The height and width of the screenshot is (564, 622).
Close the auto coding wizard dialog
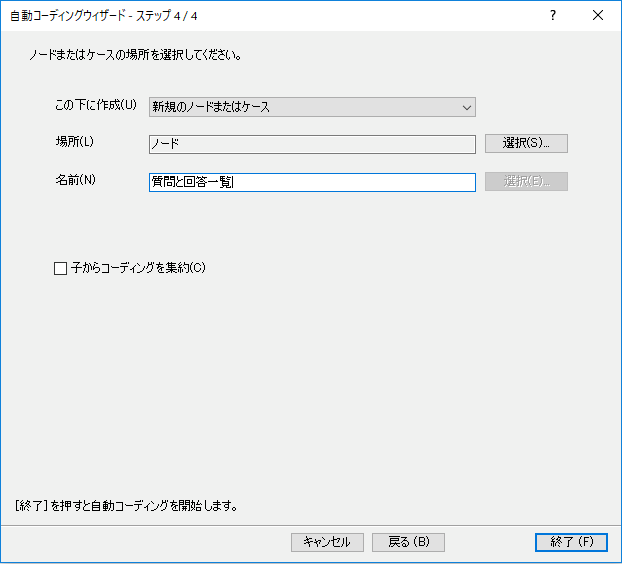(x=598, y=16)
